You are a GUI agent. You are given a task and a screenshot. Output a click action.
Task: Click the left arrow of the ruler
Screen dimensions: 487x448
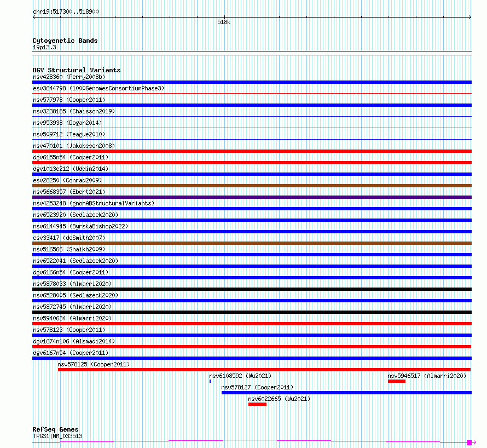tap(34, 18)
